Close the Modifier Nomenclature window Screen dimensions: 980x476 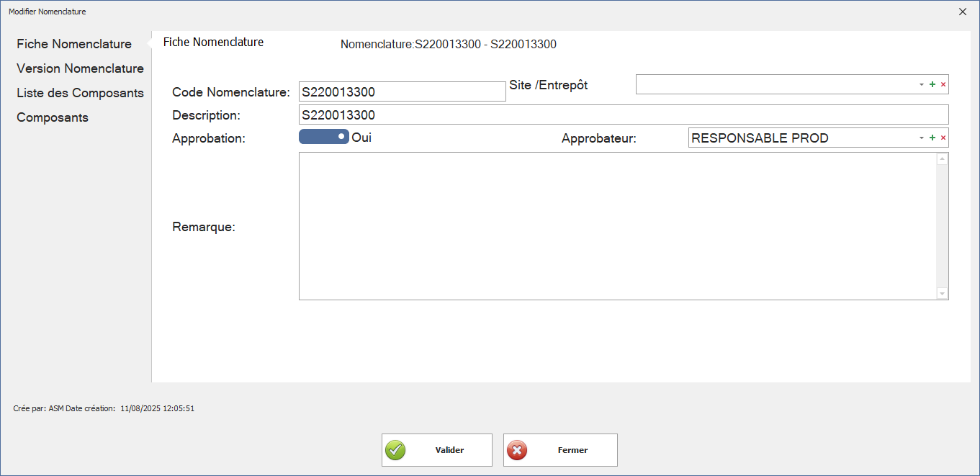963,12
